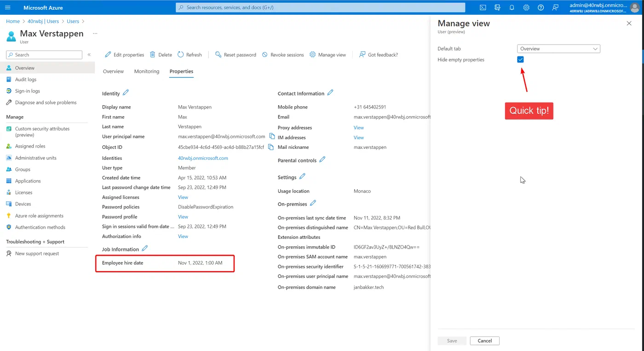Open the 40rwbj.onmicrosoft.com identities link
644x351 pixels.
[203, 158]
